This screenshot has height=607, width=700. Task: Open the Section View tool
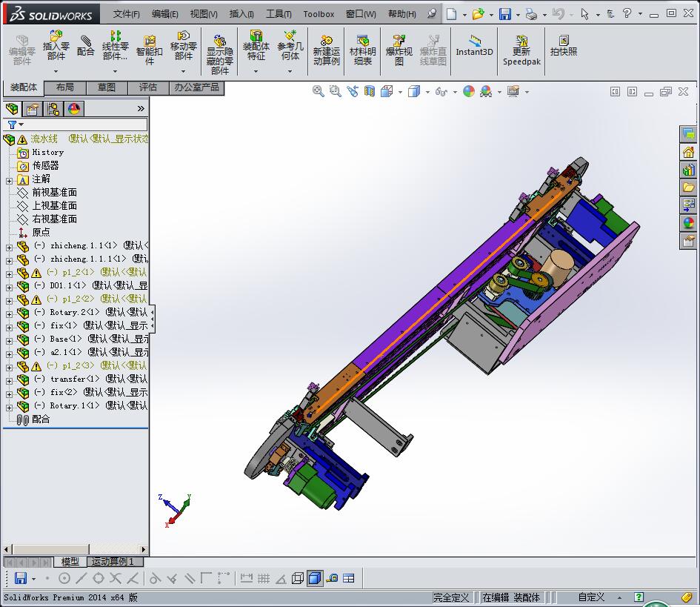point(369,91)
